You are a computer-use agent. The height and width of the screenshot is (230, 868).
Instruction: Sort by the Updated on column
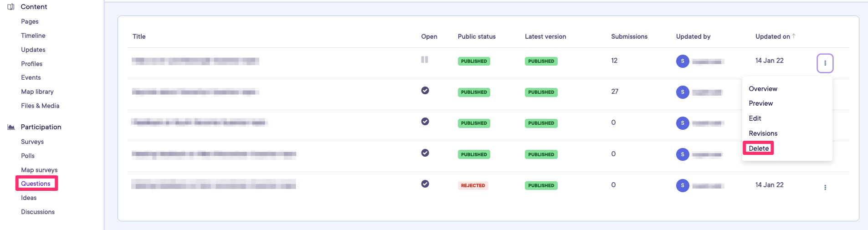772,36
